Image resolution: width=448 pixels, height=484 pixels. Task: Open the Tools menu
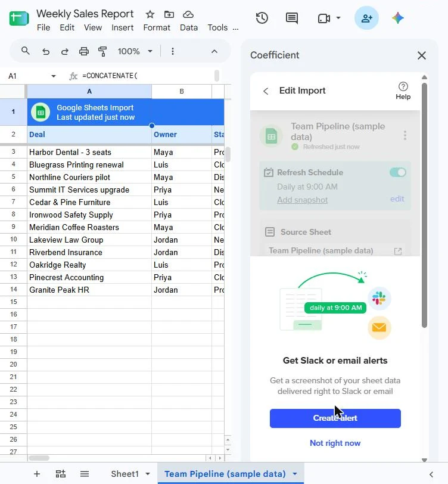[217, 27]
